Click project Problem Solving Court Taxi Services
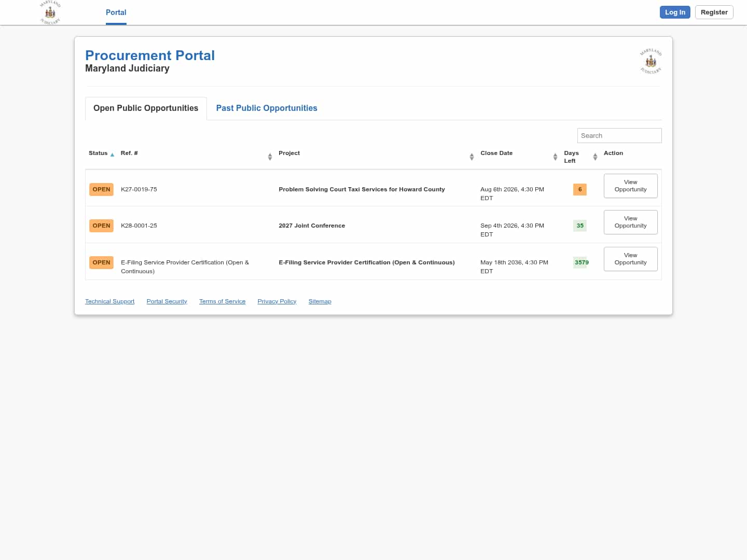This screenshot has height=560, width=747. click(x=362, y=189)
